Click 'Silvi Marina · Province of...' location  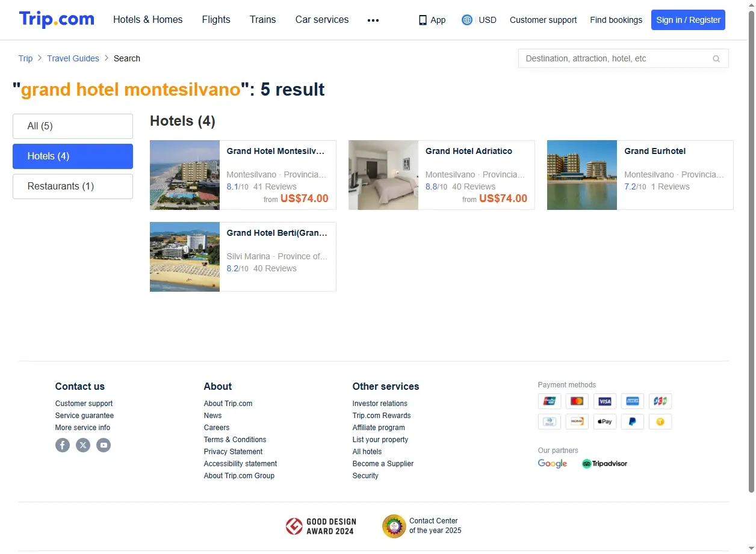[x=277, y=256]
